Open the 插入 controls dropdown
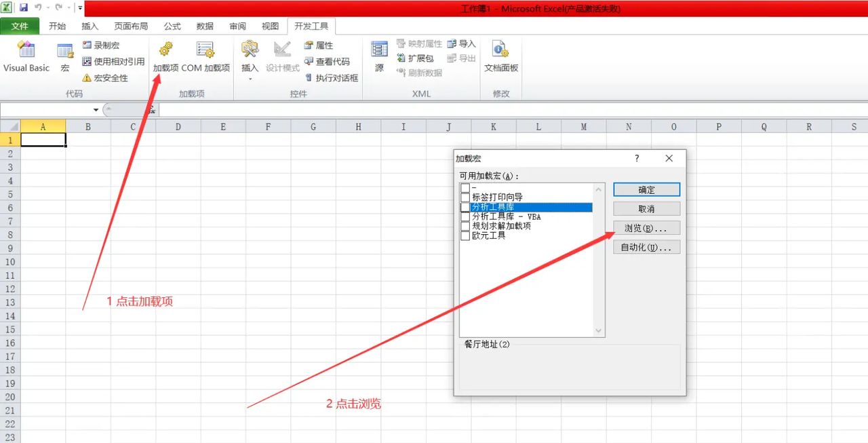 point(250,60)
